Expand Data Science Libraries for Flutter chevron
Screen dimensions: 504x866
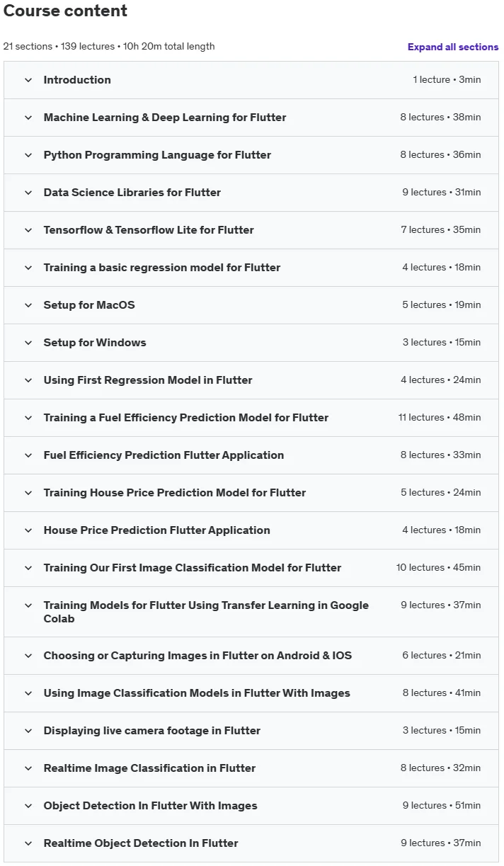point(28,193)
